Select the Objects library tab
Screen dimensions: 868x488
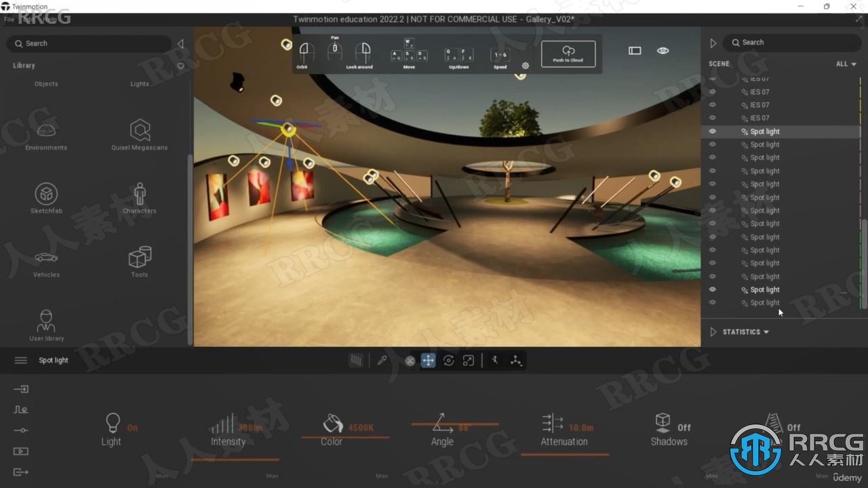pyautogui.click(x=46, y=84)
